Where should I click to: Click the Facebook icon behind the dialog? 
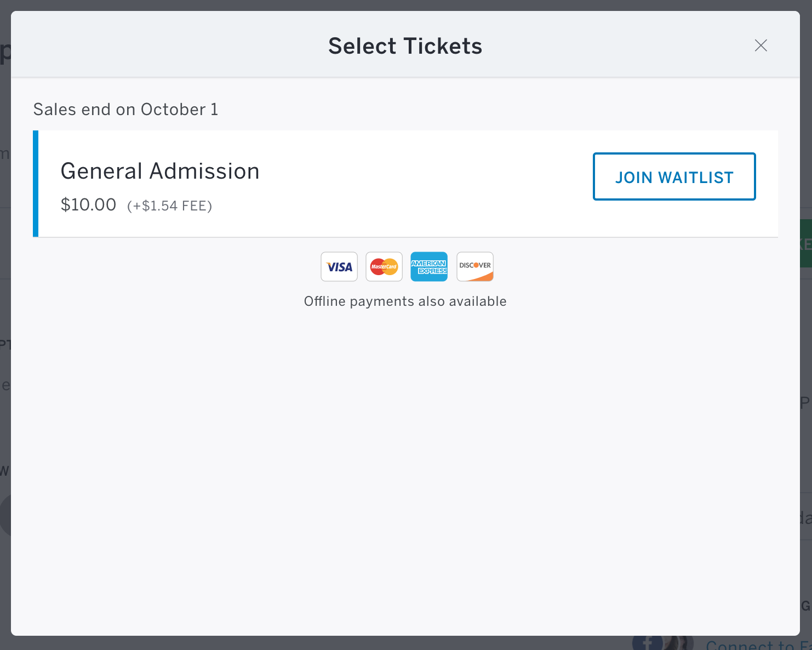tap(648, 642)
